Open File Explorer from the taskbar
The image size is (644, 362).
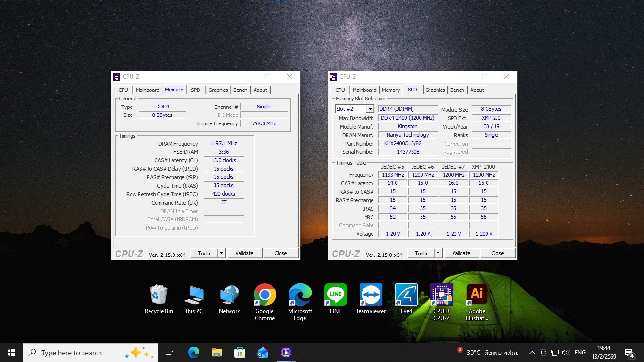pyautogui.click(x=216, y=353)
